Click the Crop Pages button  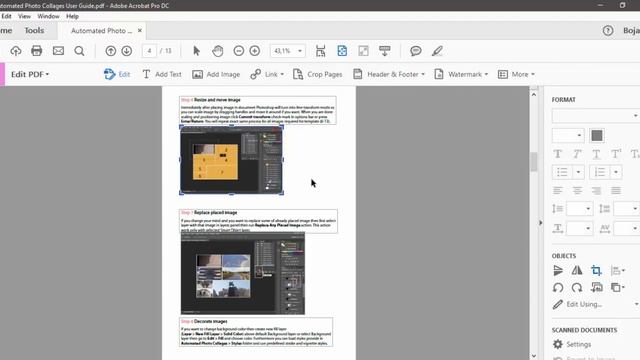[318, 74]
